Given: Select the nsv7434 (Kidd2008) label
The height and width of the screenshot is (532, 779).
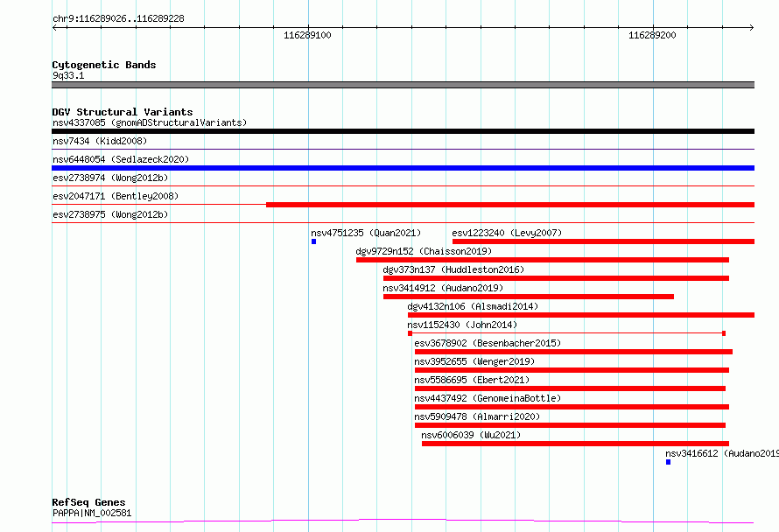Looking at the screenshot, I should click(x=100, y=141).
